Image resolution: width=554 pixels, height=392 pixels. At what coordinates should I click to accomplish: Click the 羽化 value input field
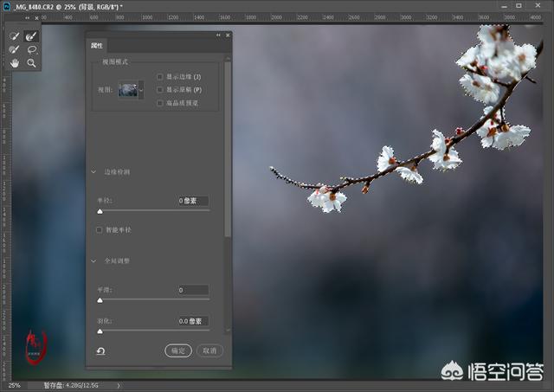click(x=193, y=321)
